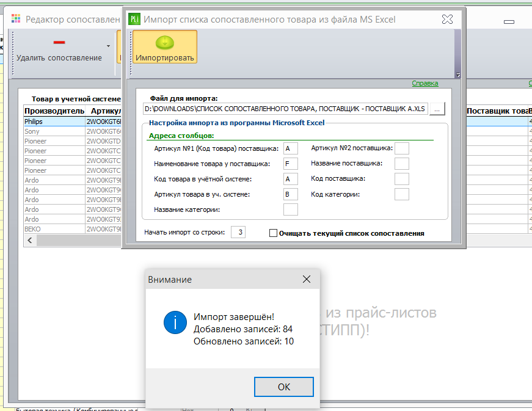Toggle the Очищать текущий список сопоставления checkbox
This screenshot has width=532, height=411.
click(x=273, y=233)
